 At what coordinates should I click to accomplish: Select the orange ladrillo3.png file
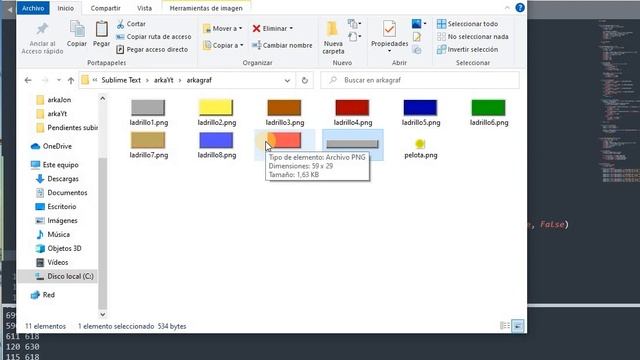pyautogui.click(x=284, y=113)
